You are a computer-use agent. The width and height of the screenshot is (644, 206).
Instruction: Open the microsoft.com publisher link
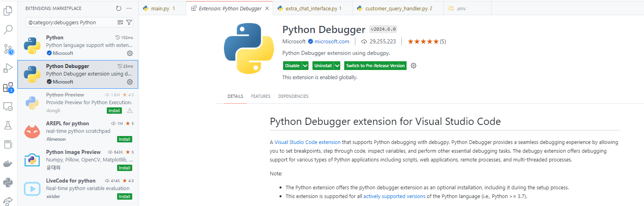332,41
